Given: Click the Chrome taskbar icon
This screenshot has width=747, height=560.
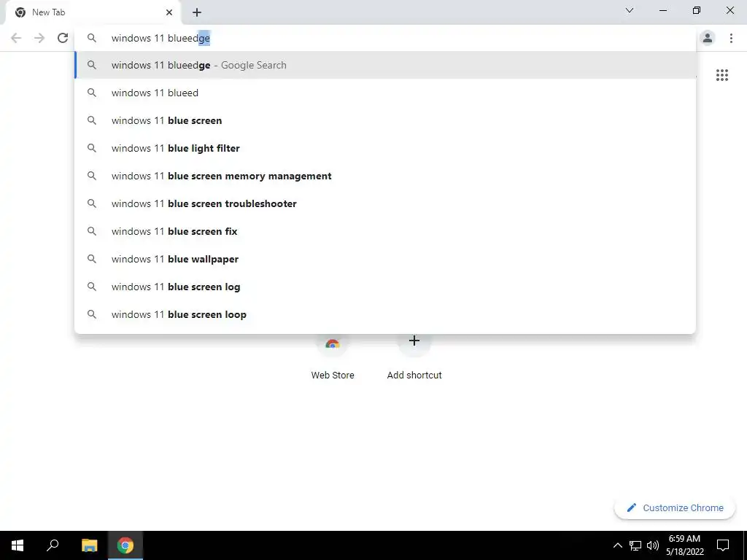Looking at the screenshot, I should (125, 545).
